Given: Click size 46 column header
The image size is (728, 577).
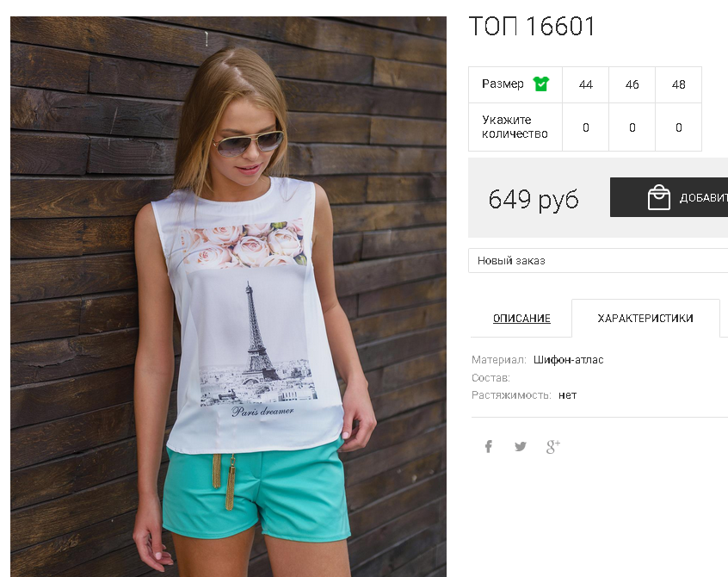Looking at the screenshot, I should click(632, 84).
